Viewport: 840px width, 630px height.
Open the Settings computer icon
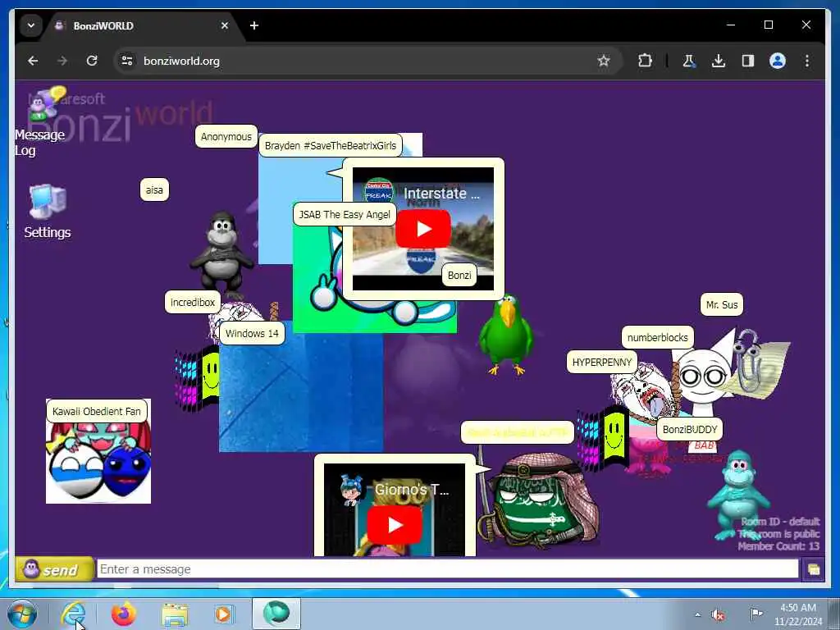pyautogui.click(x=47, y=211)
